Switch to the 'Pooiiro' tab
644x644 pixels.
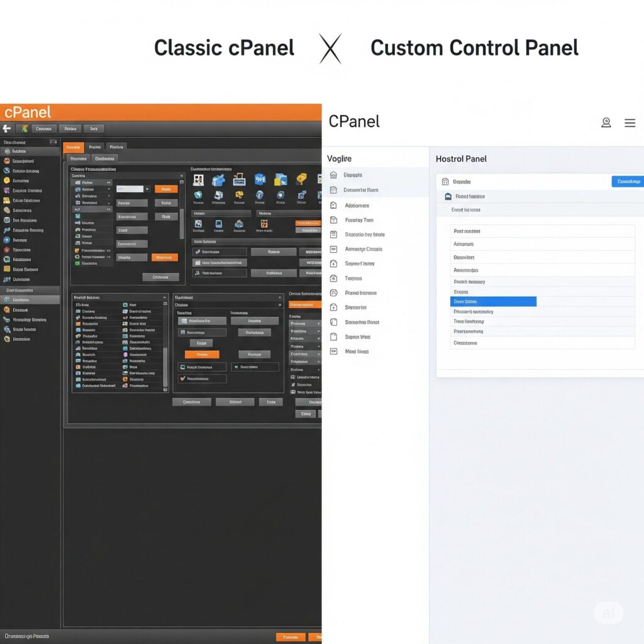tap(116, 147)
